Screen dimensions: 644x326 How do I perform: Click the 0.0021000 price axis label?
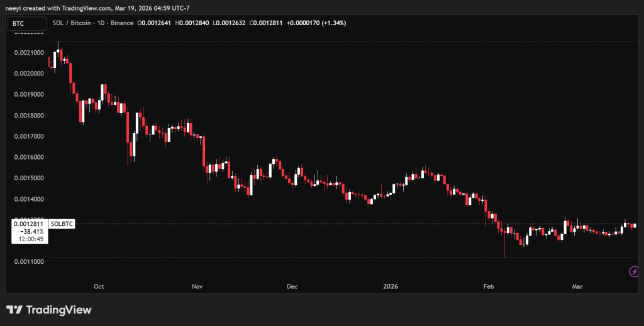28,52
